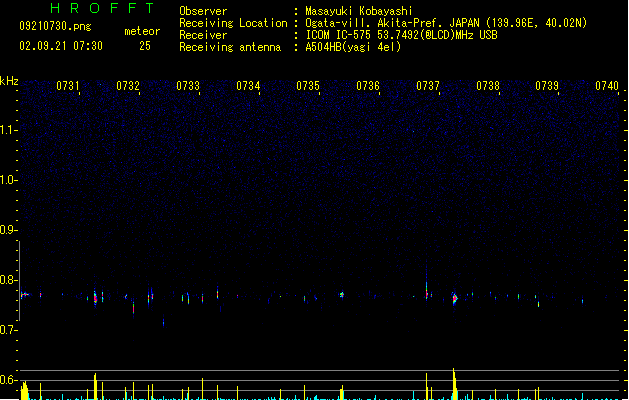
Task: Click the kHz axis unit label
Action: point(9,81)
